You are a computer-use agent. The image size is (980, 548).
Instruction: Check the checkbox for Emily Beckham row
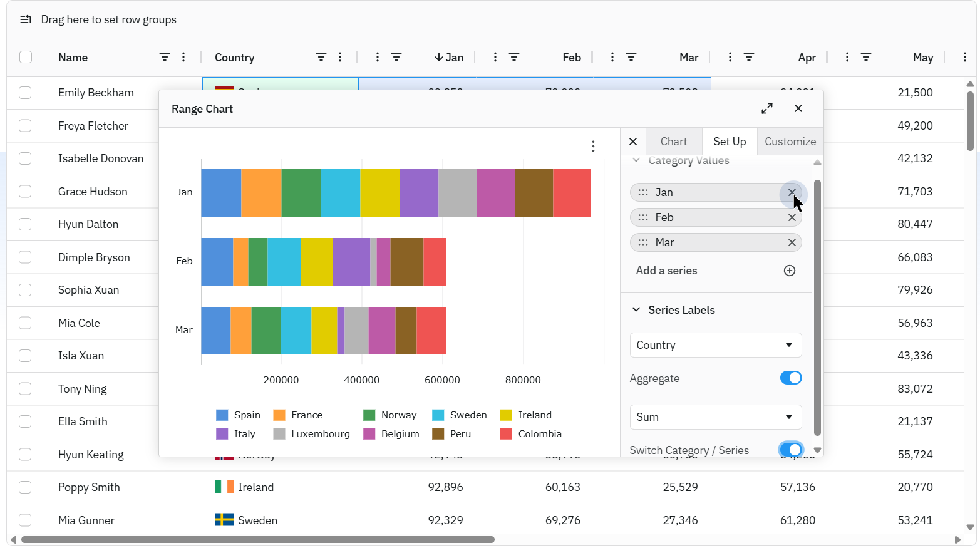tap(25, 93)
